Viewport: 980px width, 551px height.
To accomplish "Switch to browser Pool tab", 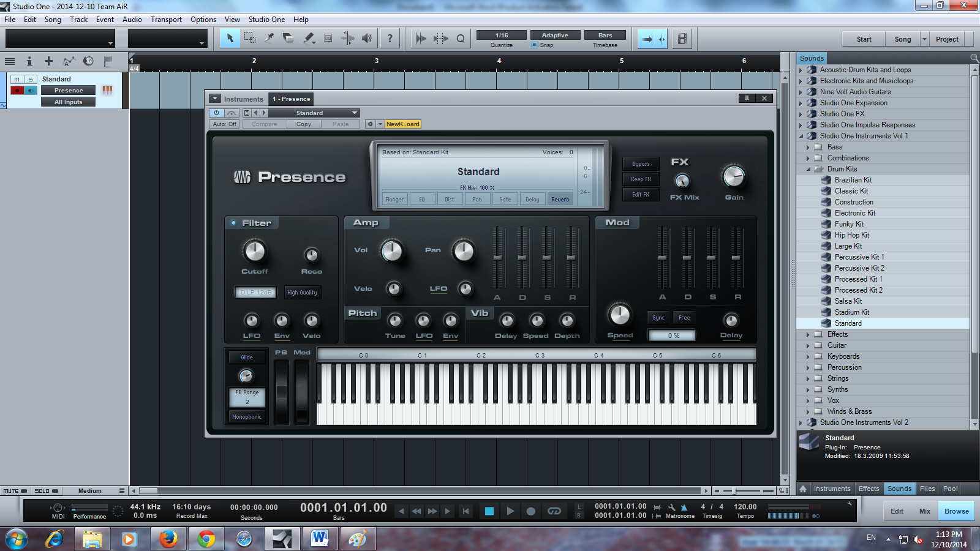I will tap(950, 489).
